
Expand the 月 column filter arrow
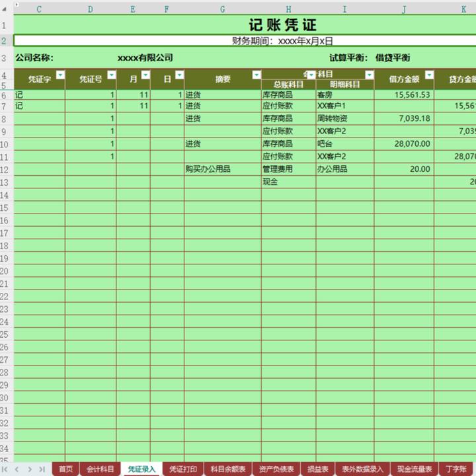click(145, 75)
